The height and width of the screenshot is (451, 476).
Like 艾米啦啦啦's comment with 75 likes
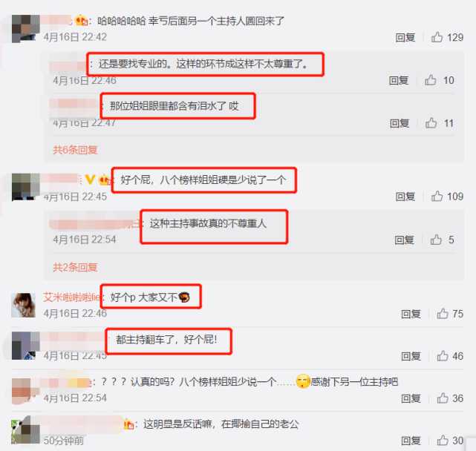pyautogui.click(x=443, y=314)
